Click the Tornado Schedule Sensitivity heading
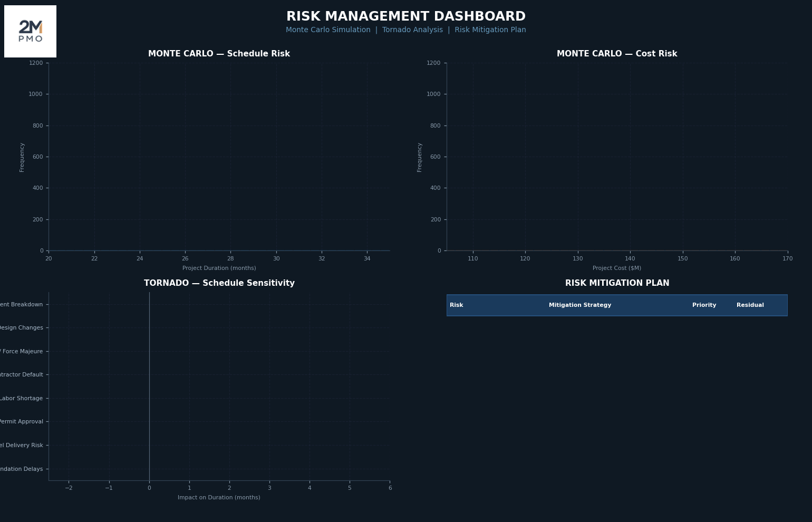This screenshot has width=812, height=522. pyautogui.click(x=219, y=283)
